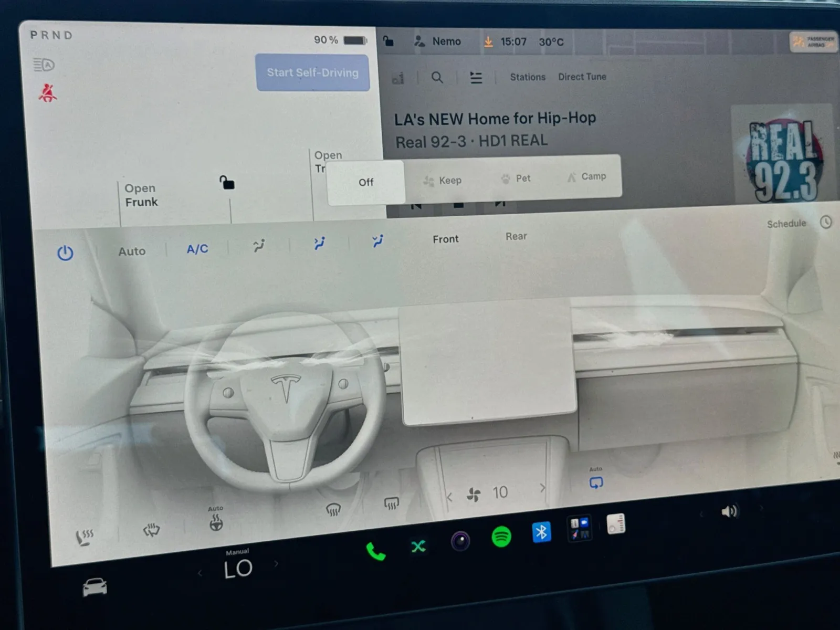The height and width of the screenshot is (630, 840).
Task: Search radio with magnifier icon
Action: (437, 78)
